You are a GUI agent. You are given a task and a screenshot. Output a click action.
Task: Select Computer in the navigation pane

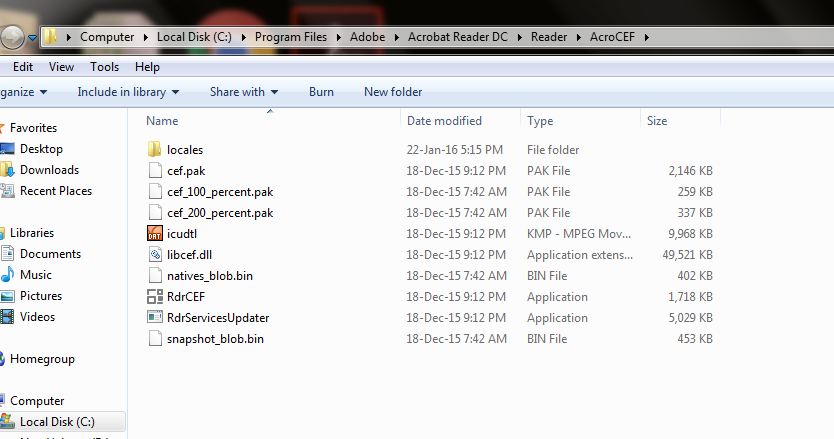tap(37, 401)
